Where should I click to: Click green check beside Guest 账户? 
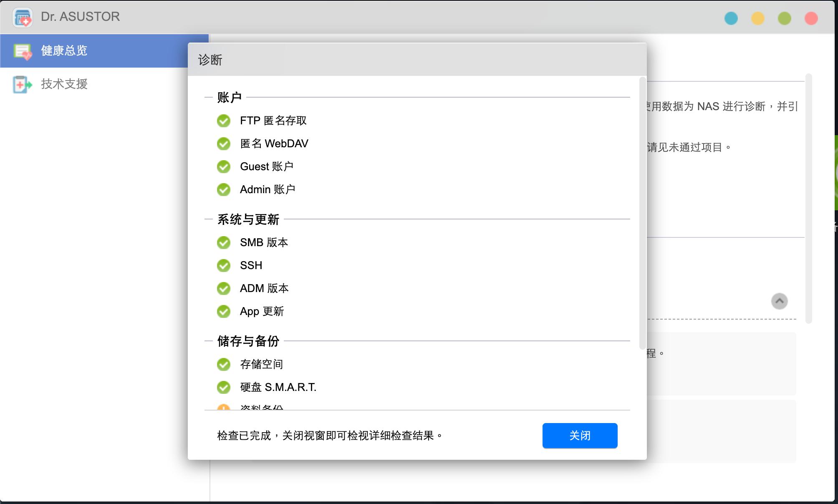pos(224,167)
